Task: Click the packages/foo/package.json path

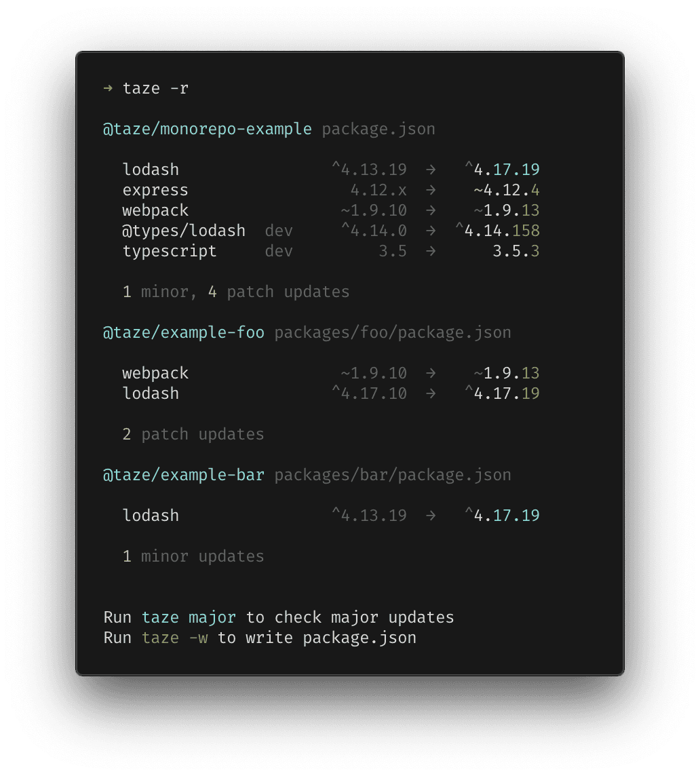Action: (x=393, y=332)
